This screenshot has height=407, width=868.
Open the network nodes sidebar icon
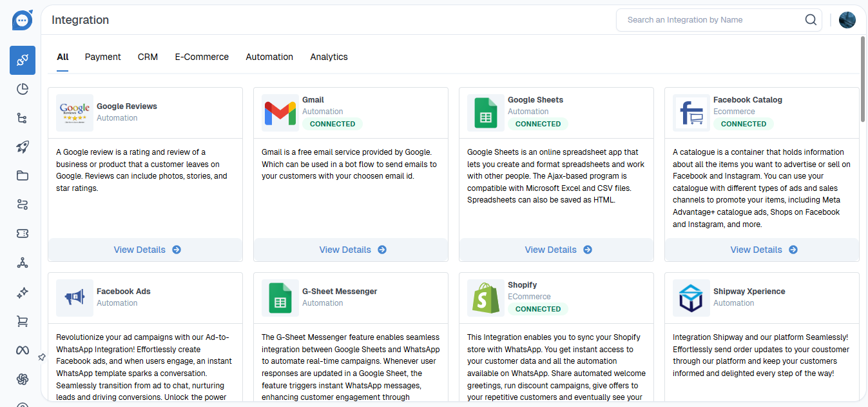click(x=23, y=263)
